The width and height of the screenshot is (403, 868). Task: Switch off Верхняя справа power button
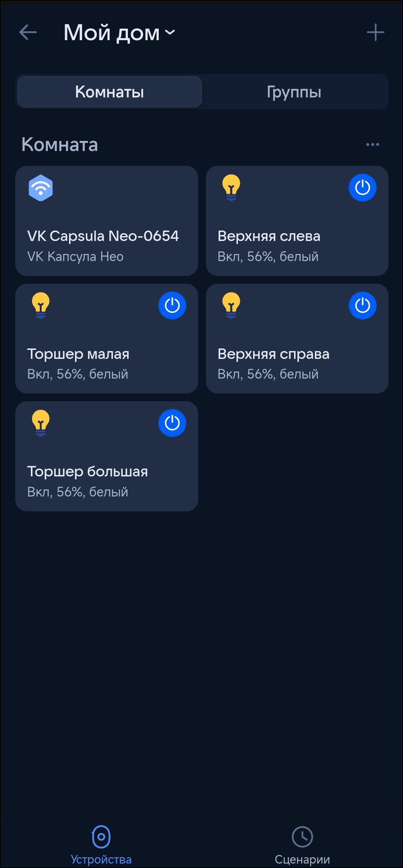[362, 305]
